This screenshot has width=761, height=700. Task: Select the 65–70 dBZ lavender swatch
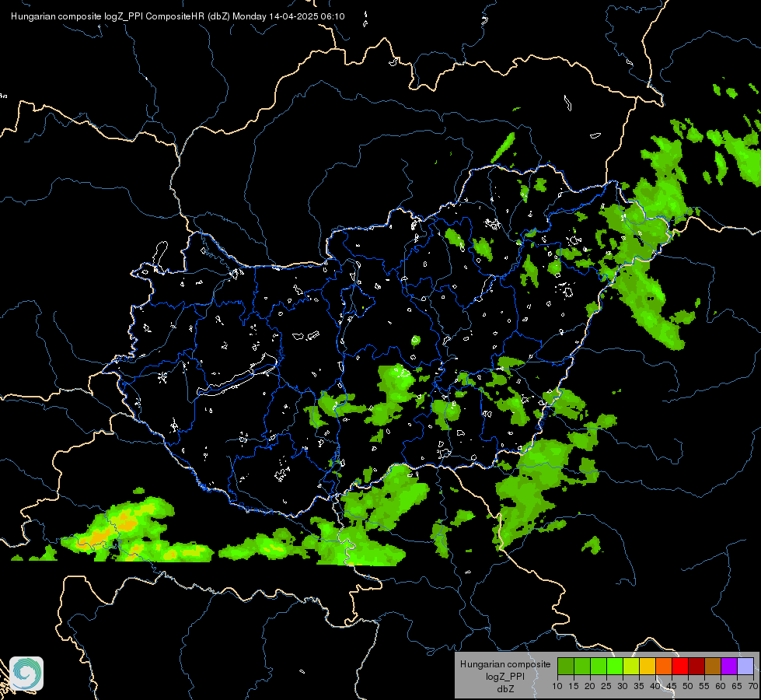pos(745,666)
